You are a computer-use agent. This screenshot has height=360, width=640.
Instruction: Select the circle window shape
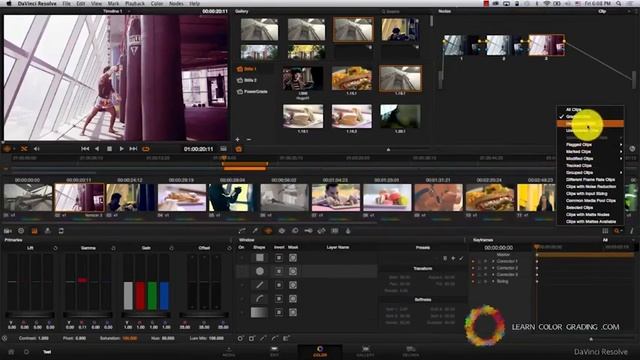coord(260,271)
